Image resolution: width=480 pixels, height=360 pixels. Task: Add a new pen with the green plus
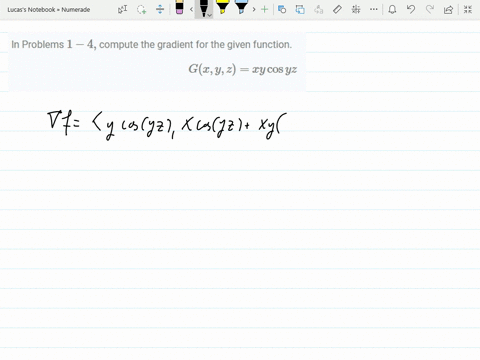pos(265,9)
